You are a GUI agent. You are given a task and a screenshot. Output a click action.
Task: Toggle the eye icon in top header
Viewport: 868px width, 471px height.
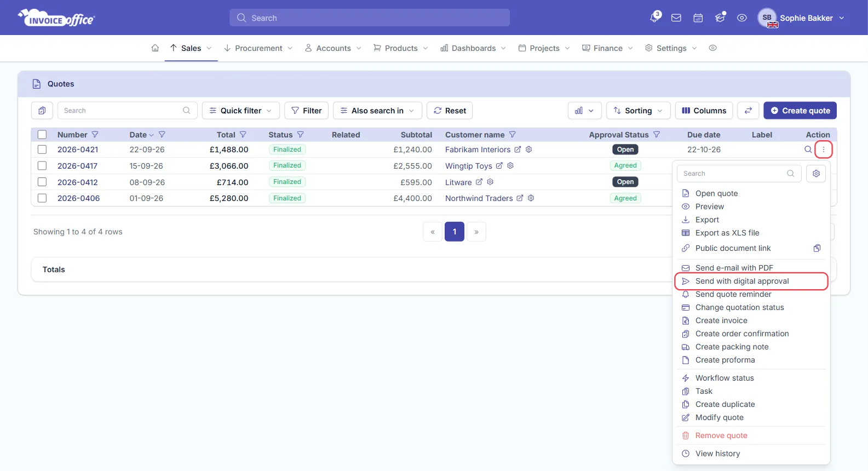[x=741, y=18]
